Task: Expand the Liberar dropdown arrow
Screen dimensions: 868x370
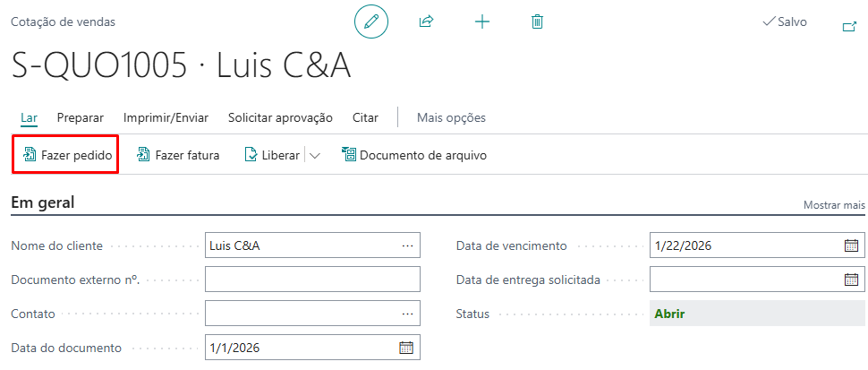Action: (x=314, y=155)
